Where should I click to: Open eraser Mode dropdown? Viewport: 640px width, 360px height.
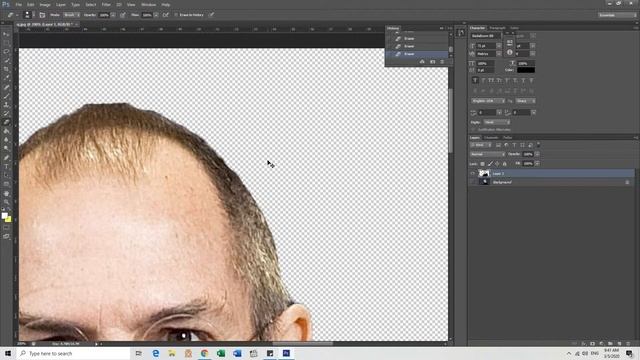coord(71,15)
